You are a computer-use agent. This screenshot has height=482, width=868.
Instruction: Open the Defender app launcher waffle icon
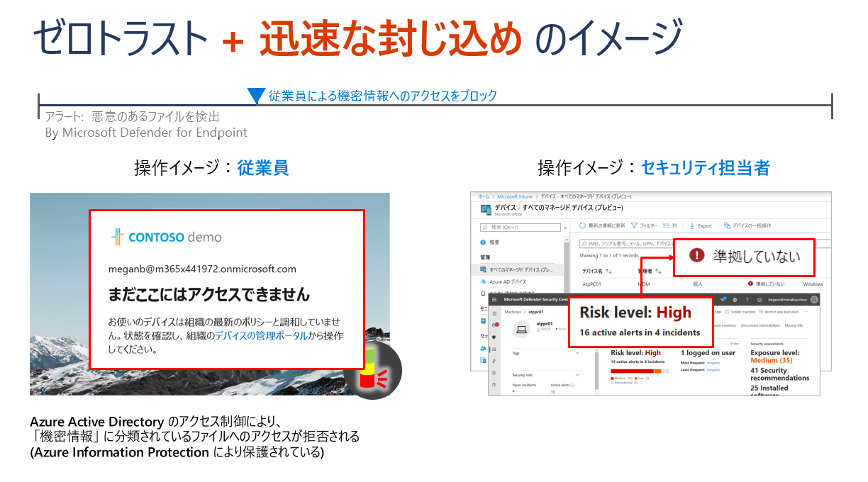(494, 299)
